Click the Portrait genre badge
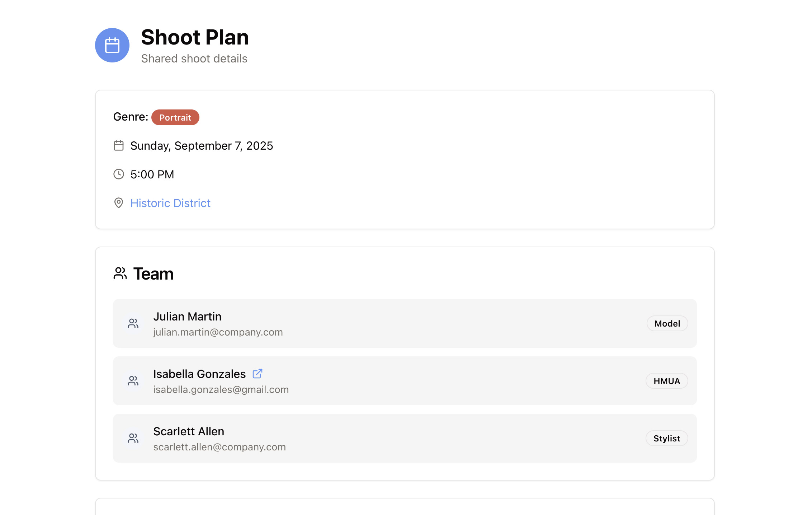The image size is (812, 515). (x=175, y=117)
